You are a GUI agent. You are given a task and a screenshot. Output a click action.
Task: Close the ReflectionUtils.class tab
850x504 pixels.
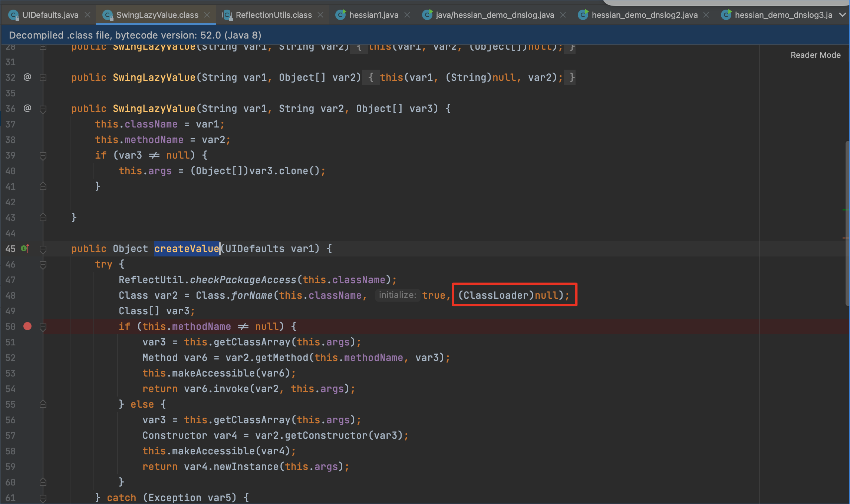point(320,15)
